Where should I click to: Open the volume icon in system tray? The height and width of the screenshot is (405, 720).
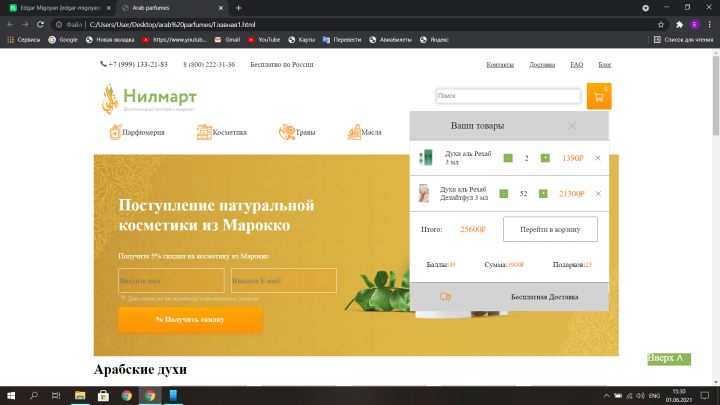[x=641, y=396]
